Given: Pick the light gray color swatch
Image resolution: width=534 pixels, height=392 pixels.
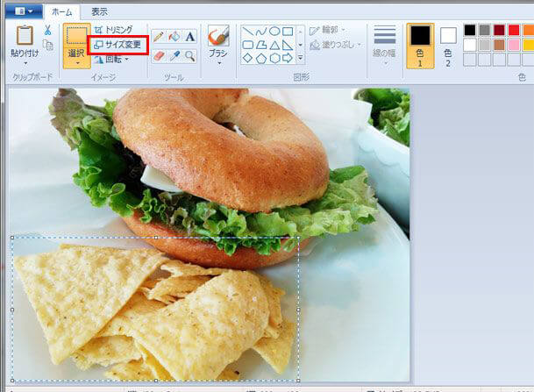Looking at the screenshot, I should point(484,45).
